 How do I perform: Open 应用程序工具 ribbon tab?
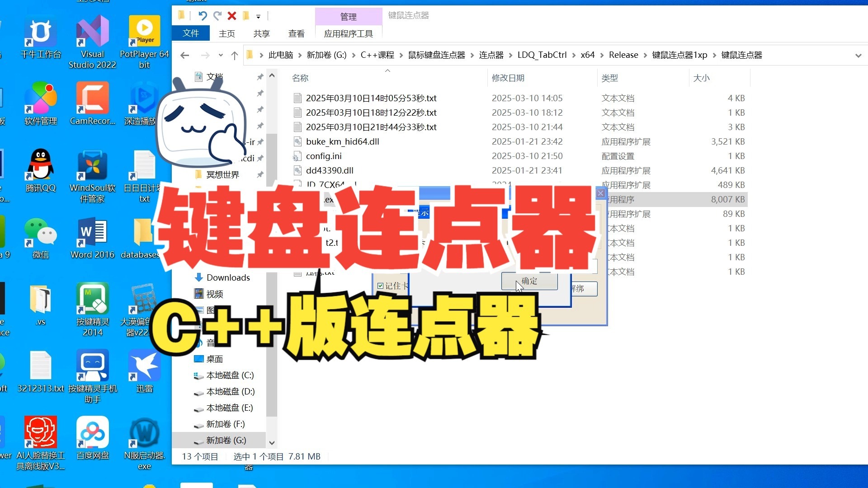[x=348, y=33]
